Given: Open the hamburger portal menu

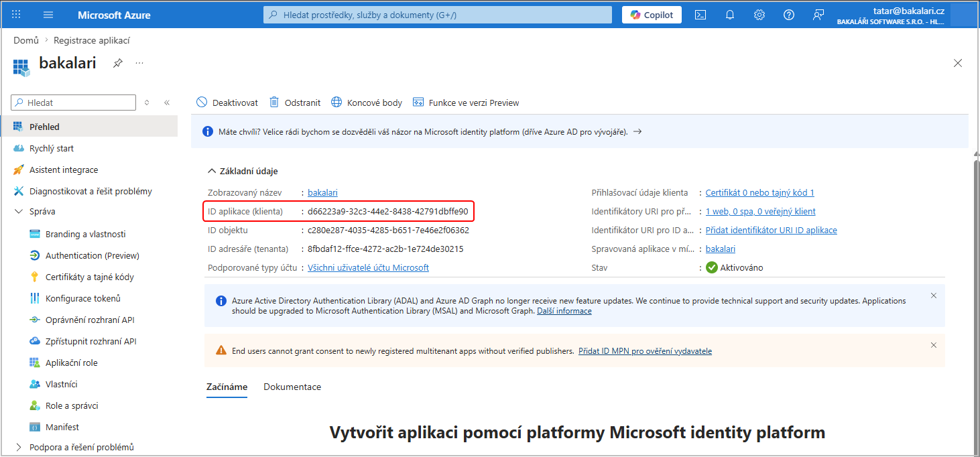Looking at the screenshot, I should [x=48, y=15].
